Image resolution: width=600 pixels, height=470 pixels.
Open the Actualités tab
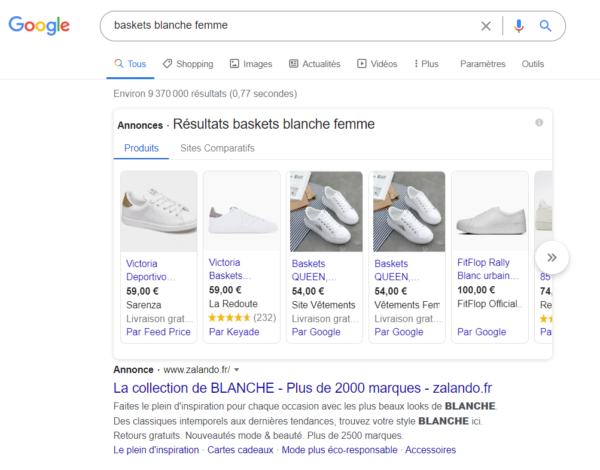tap(315, 64)
